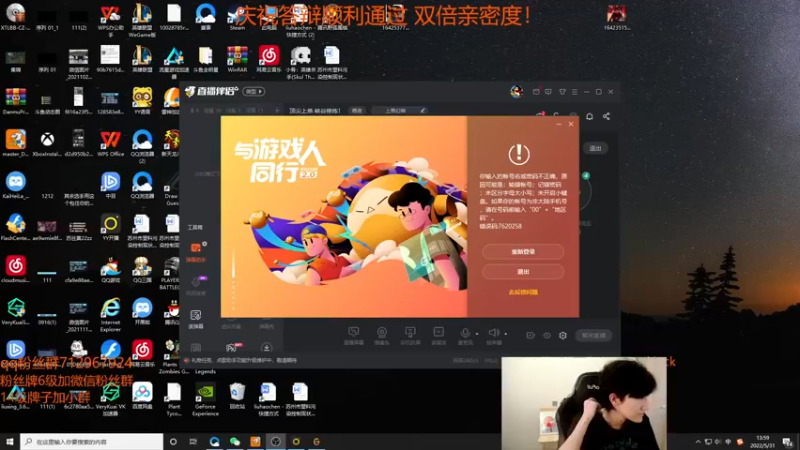Open the master_D desktop icon
Screen dimensions: 800x450
point(15,143)
